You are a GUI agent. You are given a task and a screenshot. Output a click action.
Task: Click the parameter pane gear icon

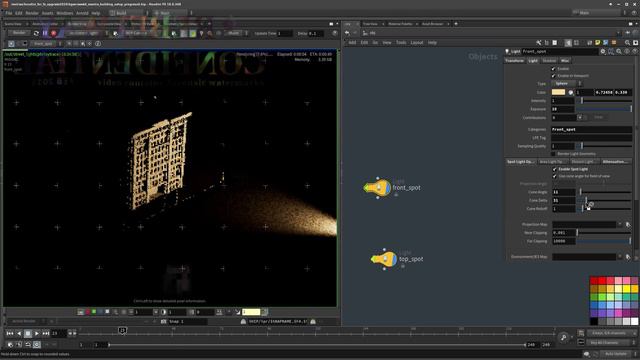[x=603, y=51]
